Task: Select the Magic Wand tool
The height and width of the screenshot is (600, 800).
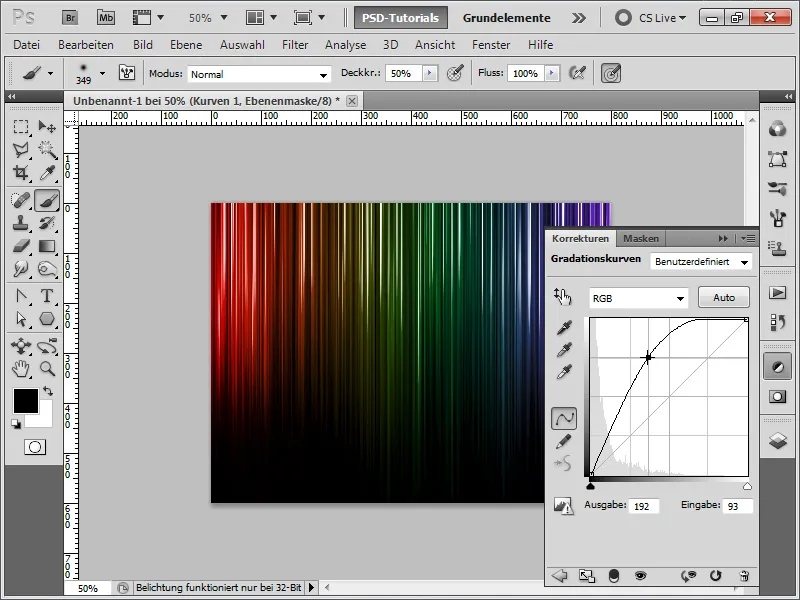Action: [x=47, y=150]
